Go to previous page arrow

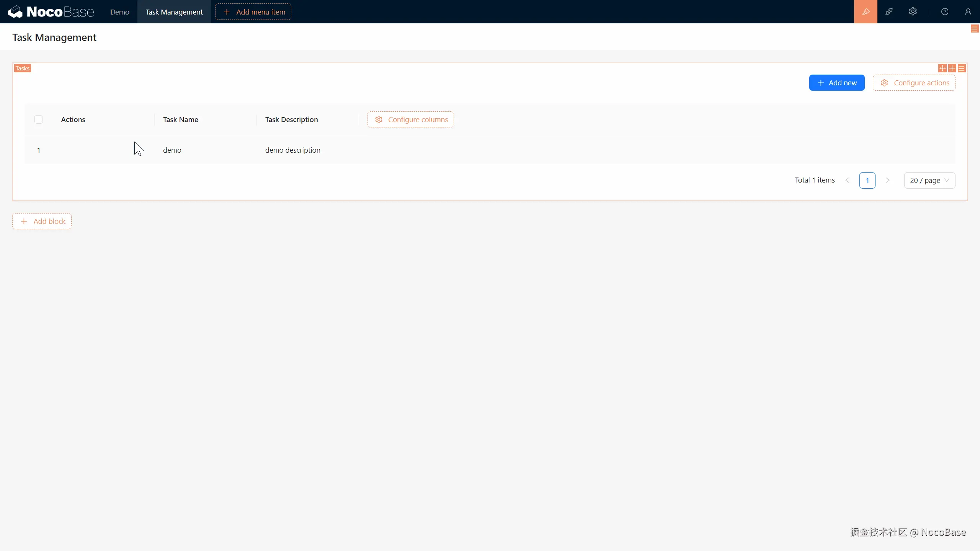click(x=847, y=180)
